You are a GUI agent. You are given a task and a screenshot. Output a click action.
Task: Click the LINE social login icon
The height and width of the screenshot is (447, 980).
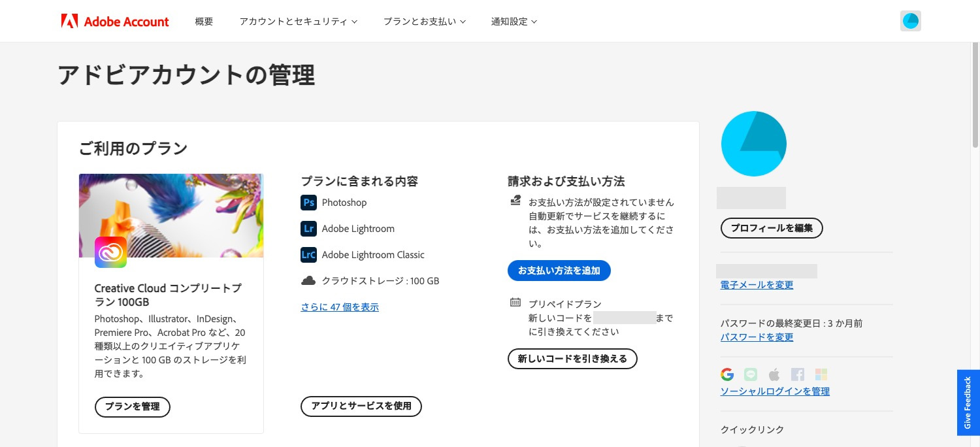[751, 374]
